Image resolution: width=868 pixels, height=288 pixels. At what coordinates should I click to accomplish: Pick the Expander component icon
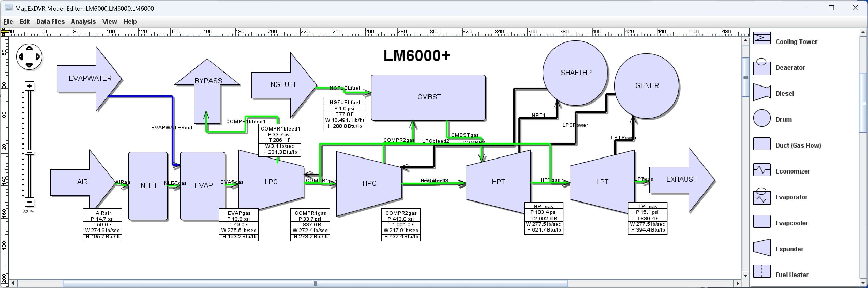[x=762, y=248]
